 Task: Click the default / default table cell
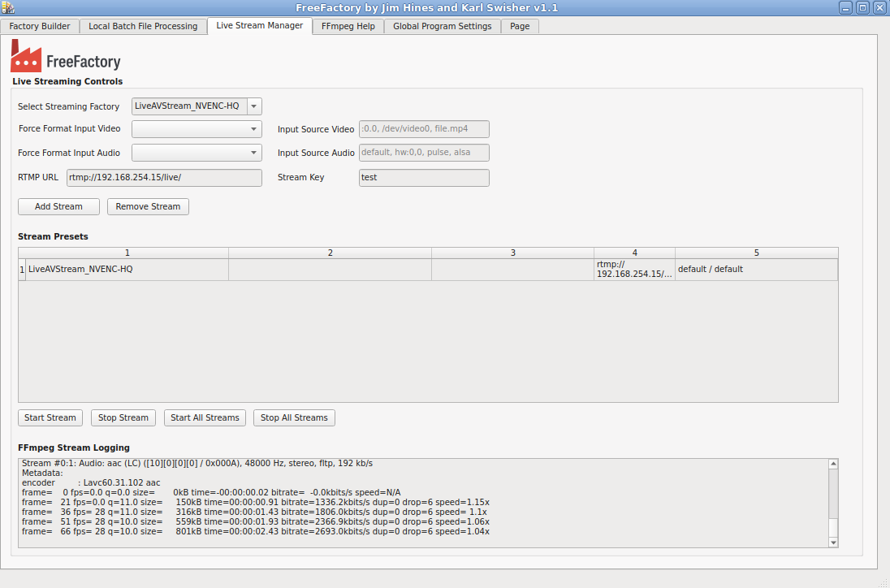756,270
